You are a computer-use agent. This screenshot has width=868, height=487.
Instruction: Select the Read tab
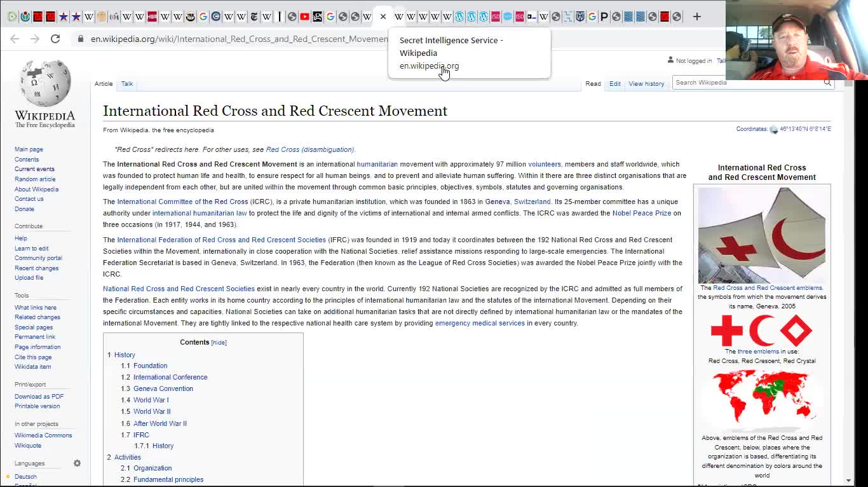[593, 84]
